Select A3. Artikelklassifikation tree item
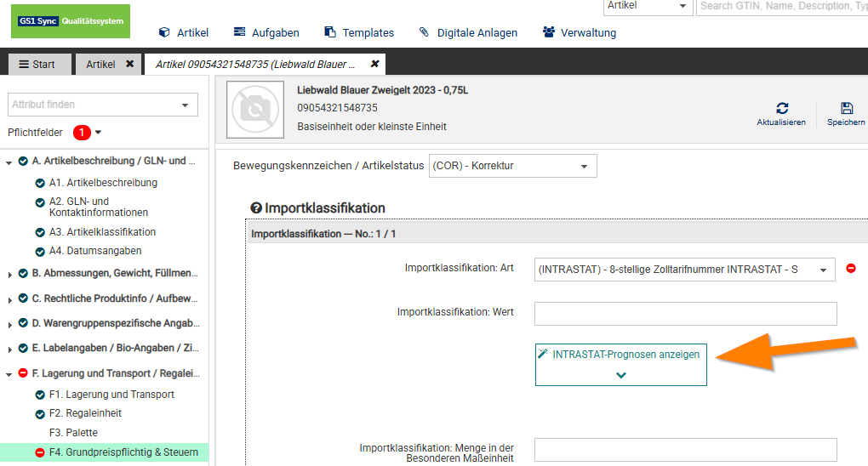Viewport: 868px width, 466px height. coord(102,232)
